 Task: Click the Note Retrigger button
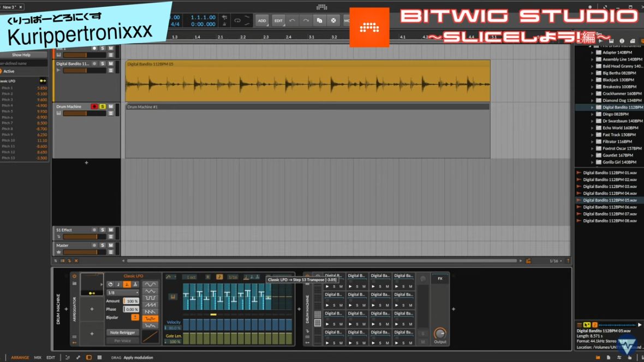tap(122, 333)
